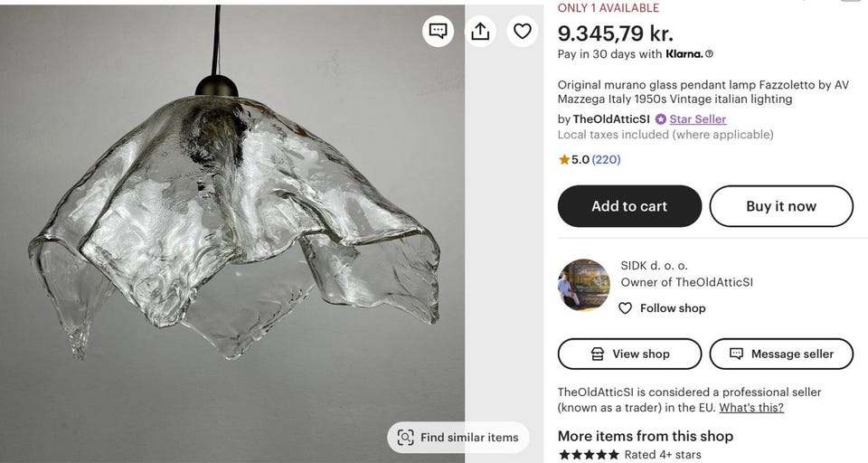
Task: Click the shop owner's avatar photo
Action: [584, 285]
